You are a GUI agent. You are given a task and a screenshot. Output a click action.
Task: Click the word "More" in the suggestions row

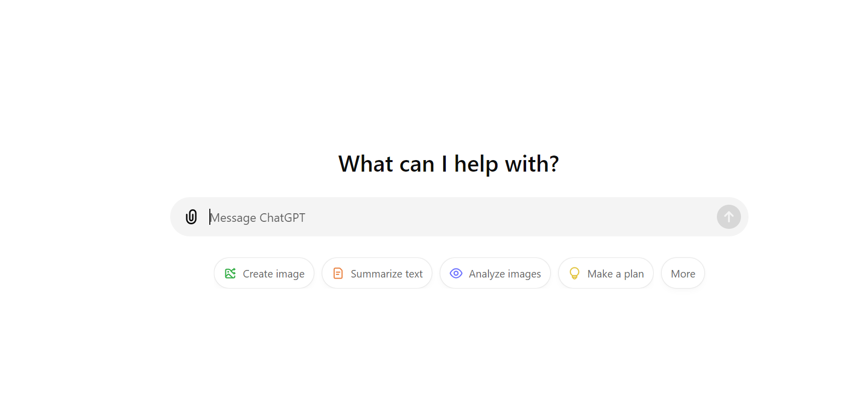683,274
